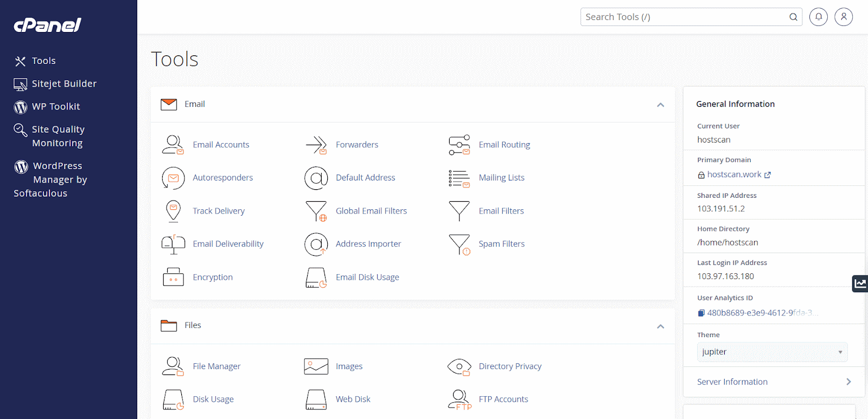
Task: Open the Spam Filters icon
Action: [x=459, y=244]
